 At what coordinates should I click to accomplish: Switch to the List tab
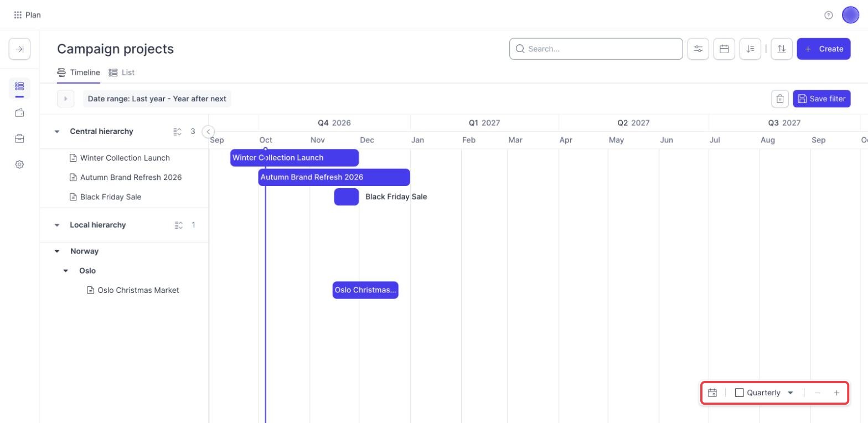121,73
